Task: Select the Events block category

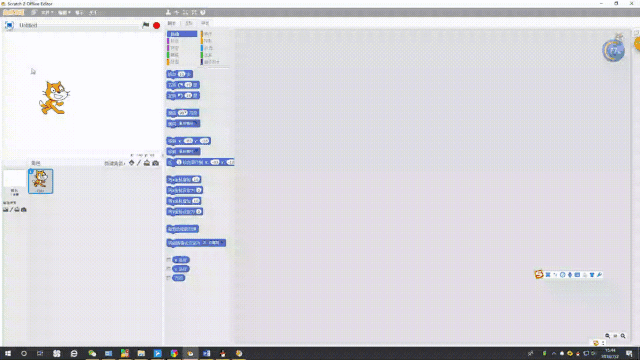Action: (208, 34)
